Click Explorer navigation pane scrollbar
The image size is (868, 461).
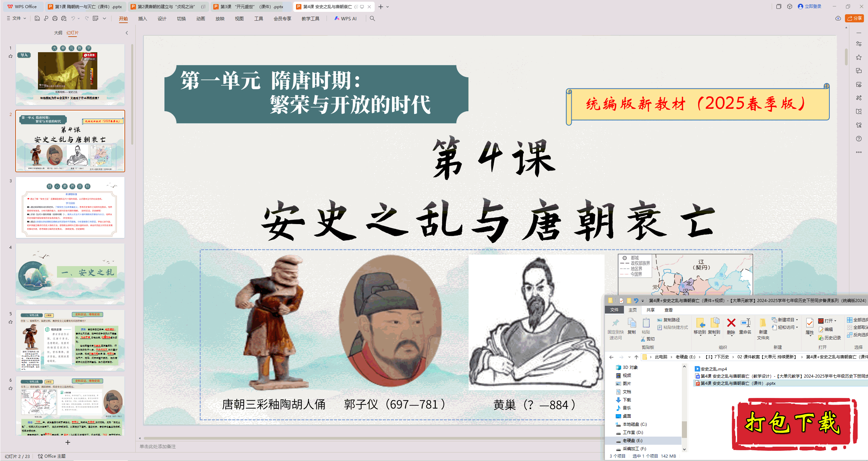[x=684, y=430]
